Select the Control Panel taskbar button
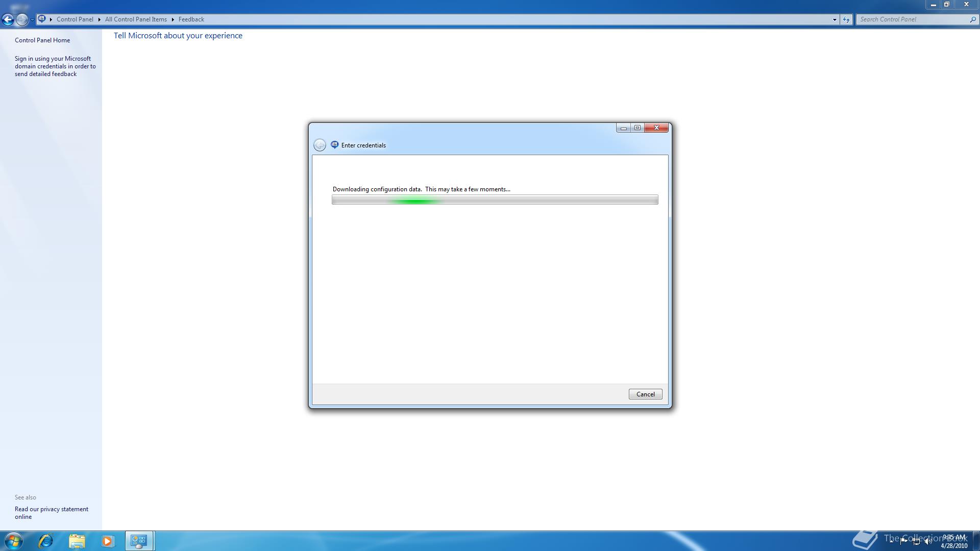 [139, 541]
